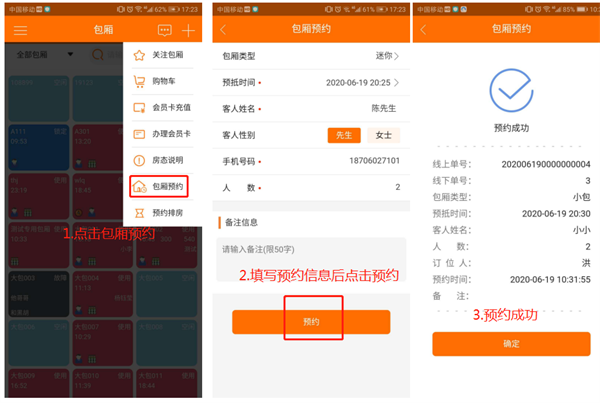Open the message chat icon in header

coord(165,30)
